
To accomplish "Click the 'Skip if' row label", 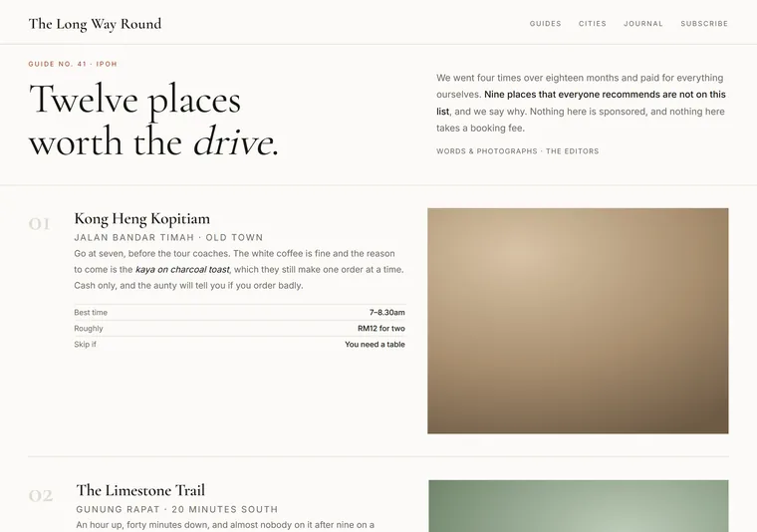I will pos(85,345).
